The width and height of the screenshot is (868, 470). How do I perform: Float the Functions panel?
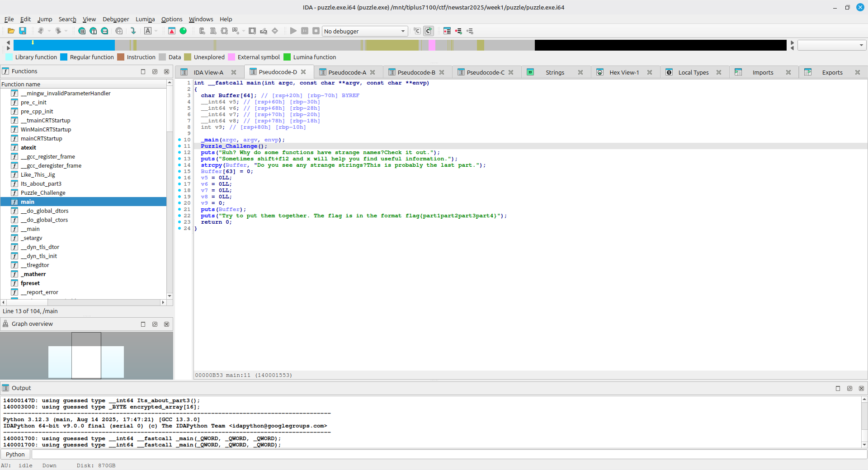tap(155, 71)
